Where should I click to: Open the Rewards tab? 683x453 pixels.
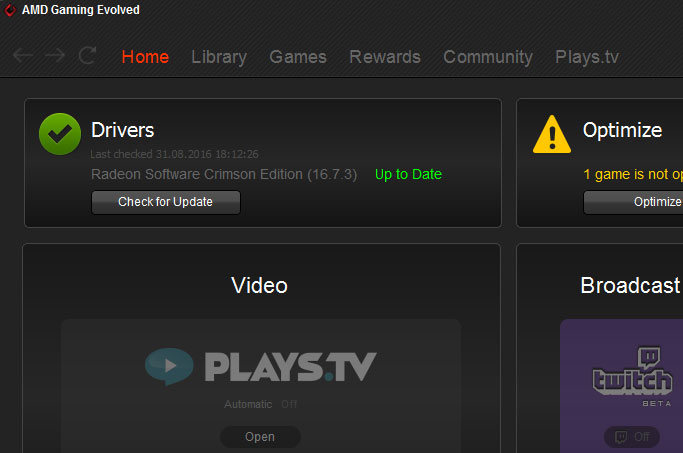point(385,57)
